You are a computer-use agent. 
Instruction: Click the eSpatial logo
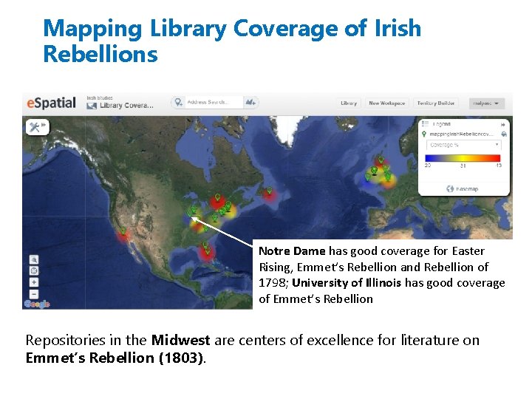51,103
